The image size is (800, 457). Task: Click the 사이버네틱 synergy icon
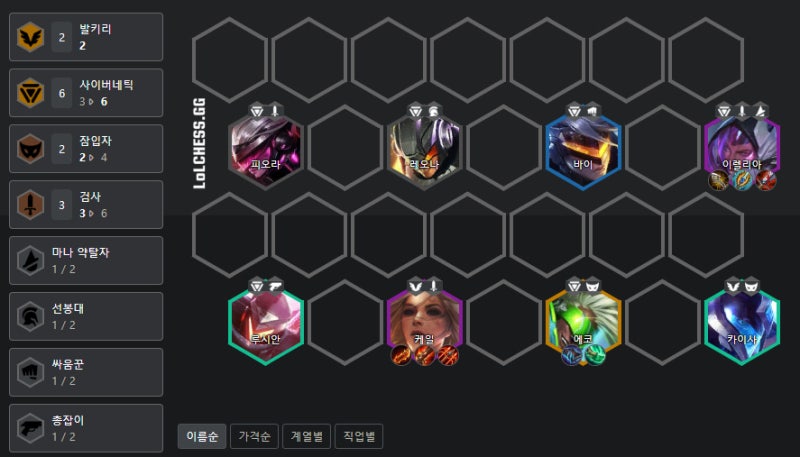pos(30,93)
